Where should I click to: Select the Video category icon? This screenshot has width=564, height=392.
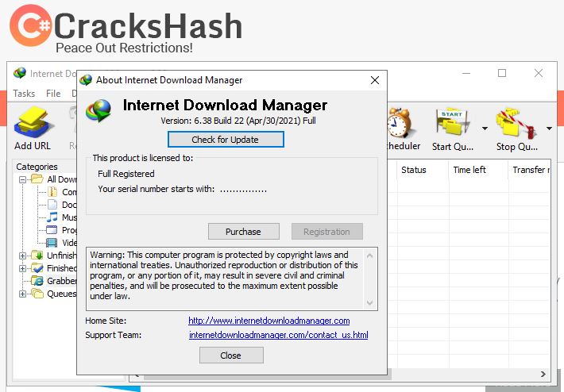pyautogui.click(x=52, y=243)
